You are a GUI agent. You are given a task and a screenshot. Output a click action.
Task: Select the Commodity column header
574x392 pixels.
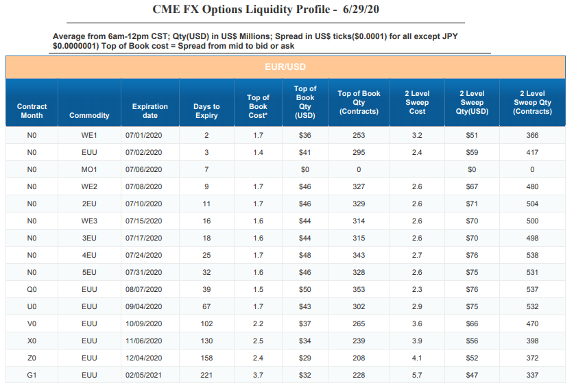click(89, 115)
